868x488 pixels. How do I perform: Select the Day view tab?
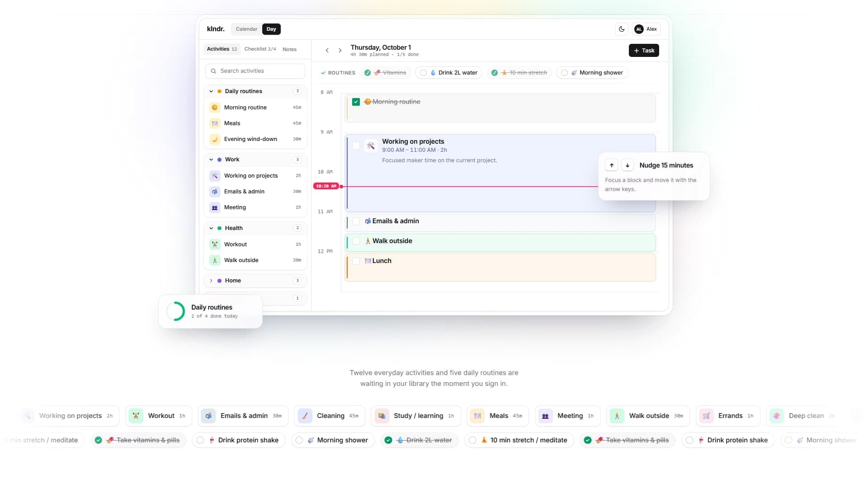(x=271, y=29)
